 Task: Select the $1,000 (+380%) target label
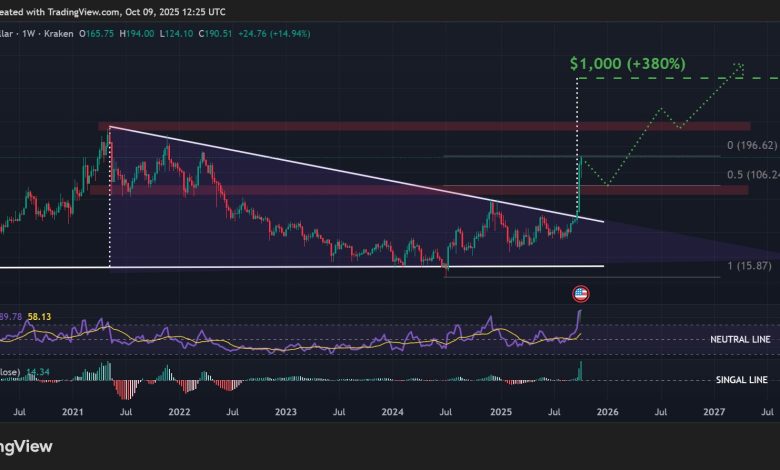coord(627,63)
